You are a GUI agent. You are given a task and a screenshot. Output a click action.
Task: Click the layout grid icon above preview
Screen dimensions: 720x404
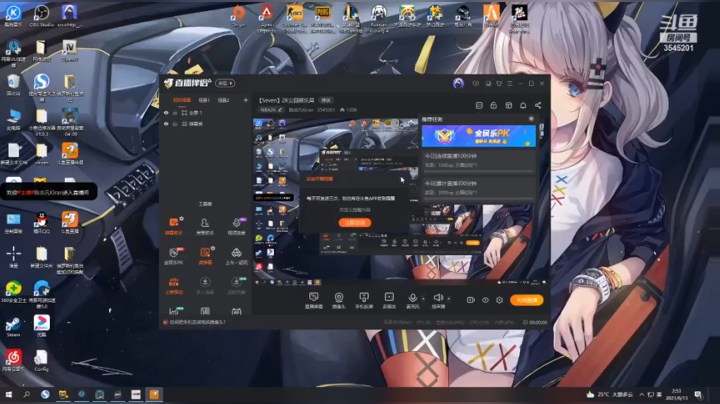508,105
